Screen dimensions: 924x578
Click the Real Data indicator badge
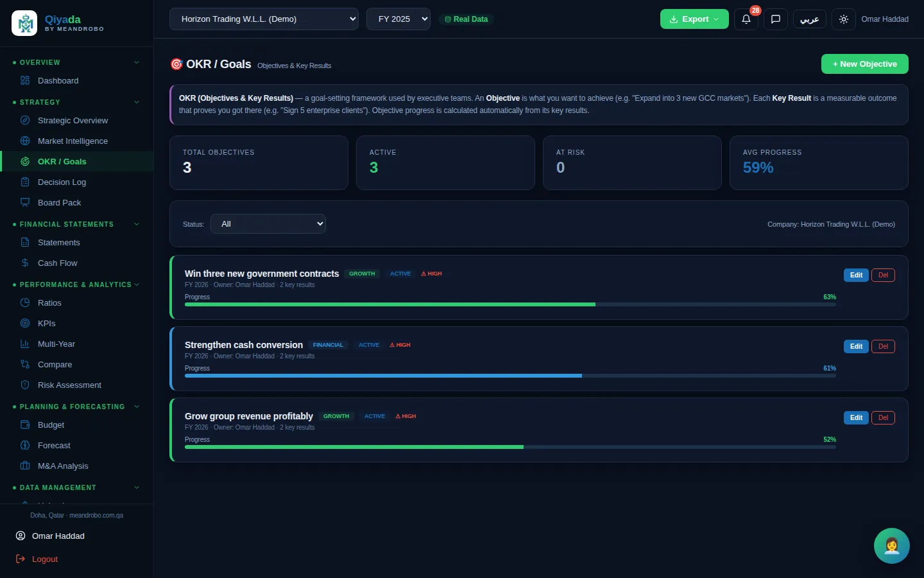click(x=466, y=19)
